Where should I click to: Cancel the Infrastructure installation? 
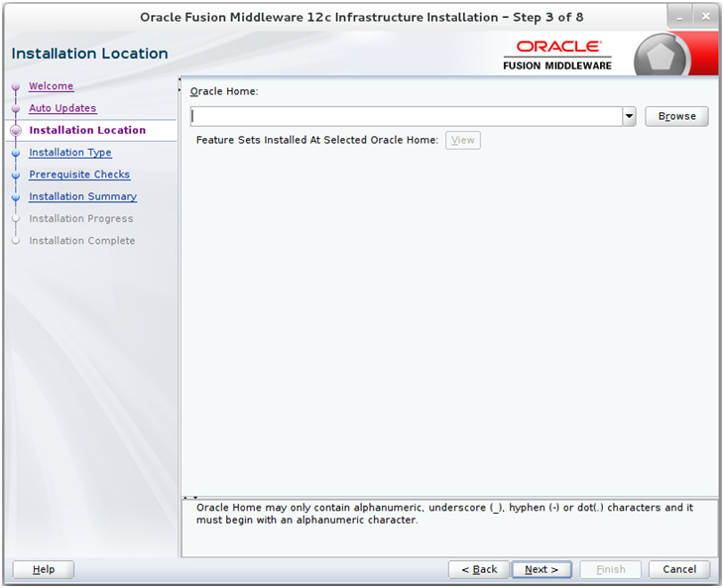(x=679, y=569)
